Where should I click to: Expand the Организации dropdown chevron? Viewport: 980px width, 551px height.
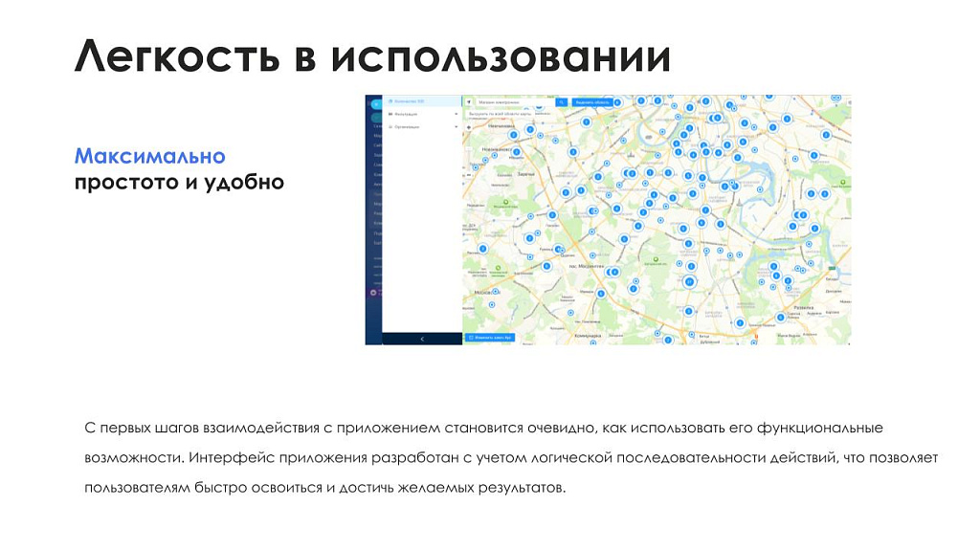pyautogui.click(x=456, y=127)
